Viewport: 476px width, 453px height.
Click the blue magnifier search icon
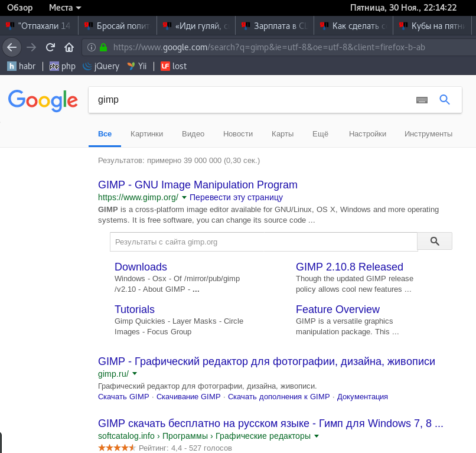[x=445, y=100]
